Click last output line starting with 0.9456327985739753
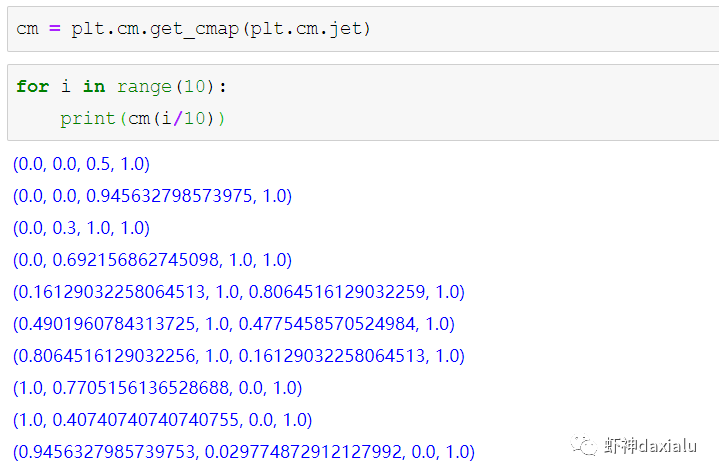This screenshot has width=719, height=476. point(243,452)
